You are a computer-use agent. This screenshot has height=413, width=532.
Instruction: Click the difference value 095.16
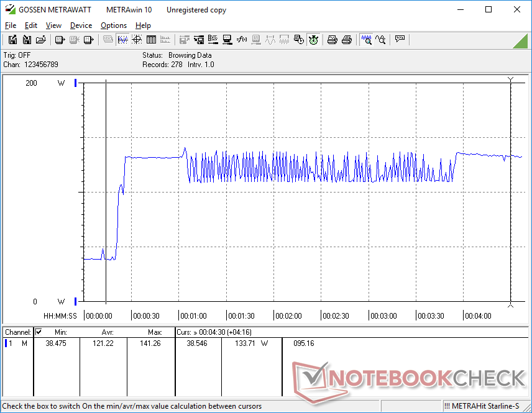[304, 343]
